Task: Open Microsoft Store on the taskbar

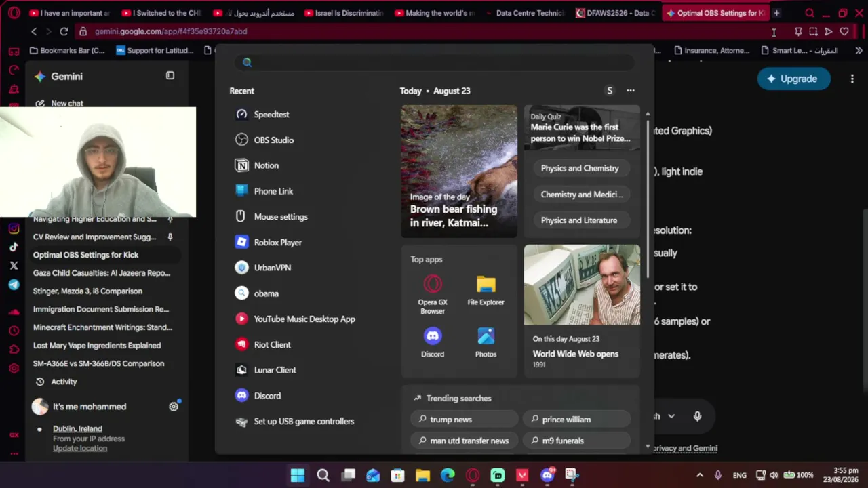Action: 397,475
